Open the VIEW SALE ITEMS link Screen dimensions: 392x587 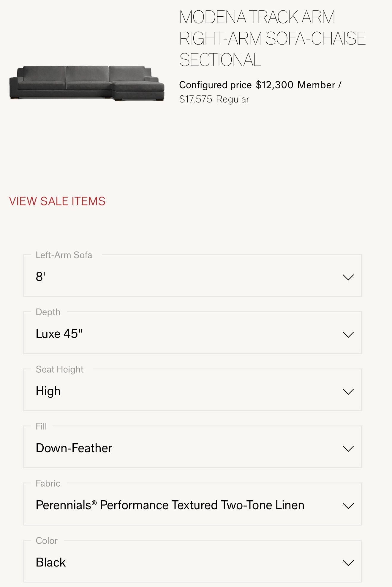pyautogui.click(x=57, y=201)
